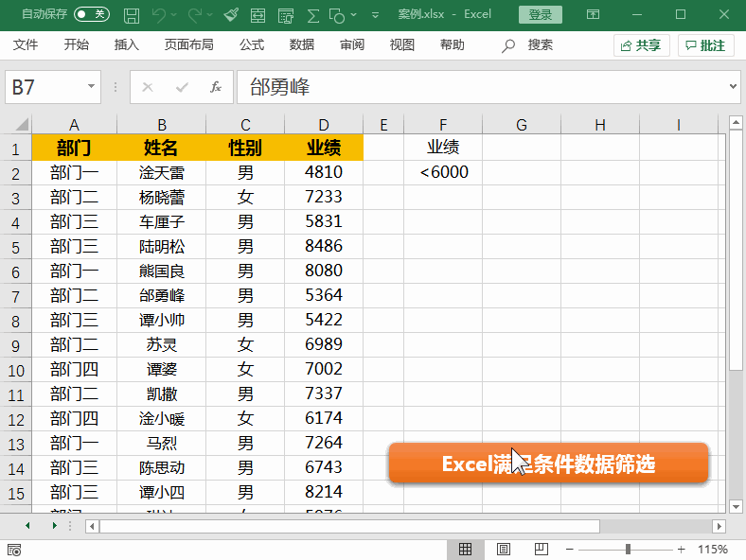This screenshot has width=746, height=560.
Task: Click the zoom slider handle
Action: click(628, 549)
